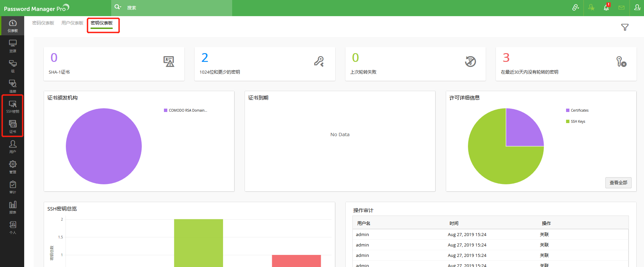Screen dimensions: 644x267
Task: Open the 管理 gear icon
Action: [x=12, y=167]
